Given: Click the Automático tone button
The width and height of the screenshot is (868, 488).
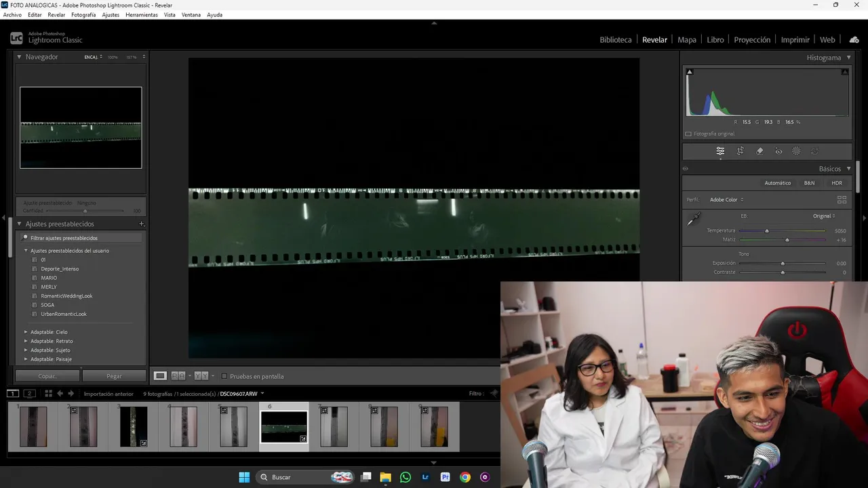Looking at the screenshot, I should click(x=778, y=183).
